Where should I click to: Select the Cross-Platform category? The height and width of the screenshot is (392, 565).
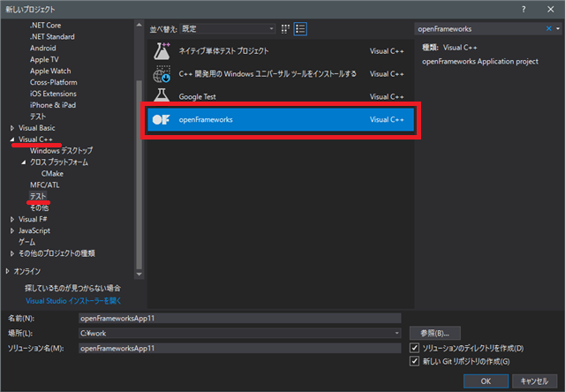click(54, 82)
